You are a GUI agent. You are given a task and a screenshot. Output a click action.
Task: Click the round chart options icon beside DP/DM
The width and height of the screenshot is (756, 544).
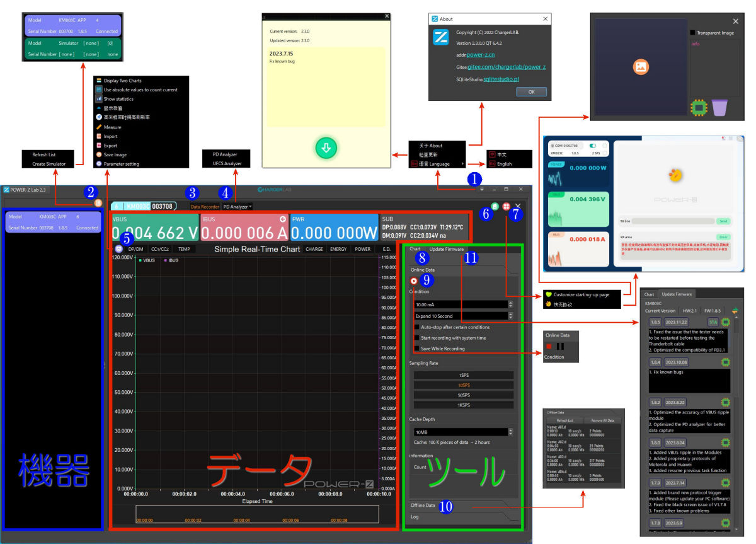tap(119, 249)
